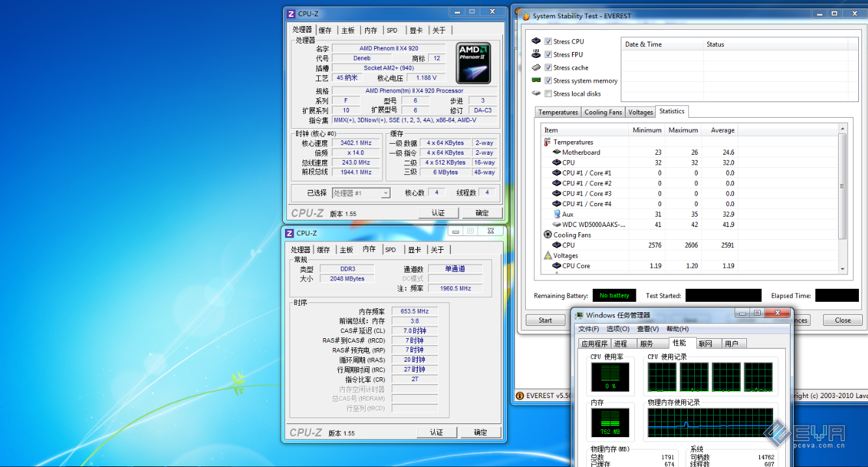Click the green RAM icon beside Stress system memory
The width and height of the screenshot is (868, 467).
pyautogui.click(x=536, y=80)
